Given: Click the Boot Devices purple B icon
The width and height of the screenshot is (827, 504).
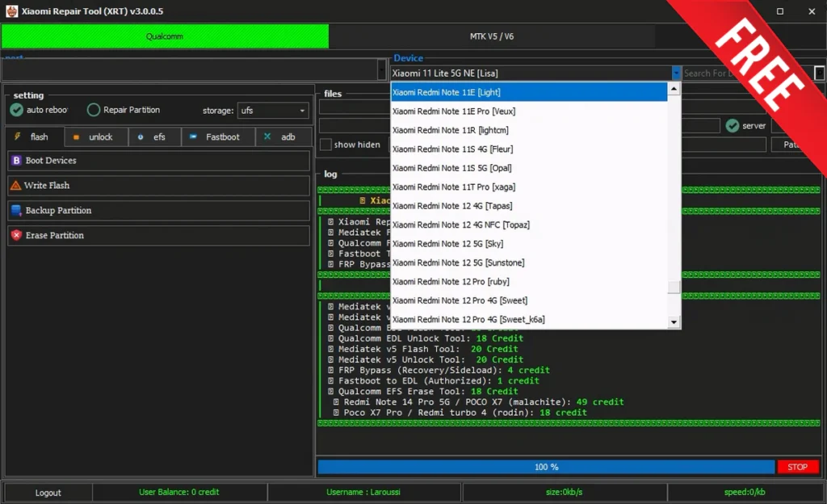Looking at the screenshot, I should tap(16, 161).
